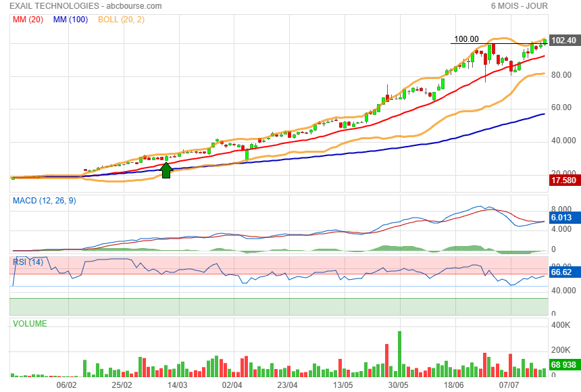Click the 4.000 MACD axis label
Image resolution: width=581 pixels, height=392 pixels.
click(561, 229)
